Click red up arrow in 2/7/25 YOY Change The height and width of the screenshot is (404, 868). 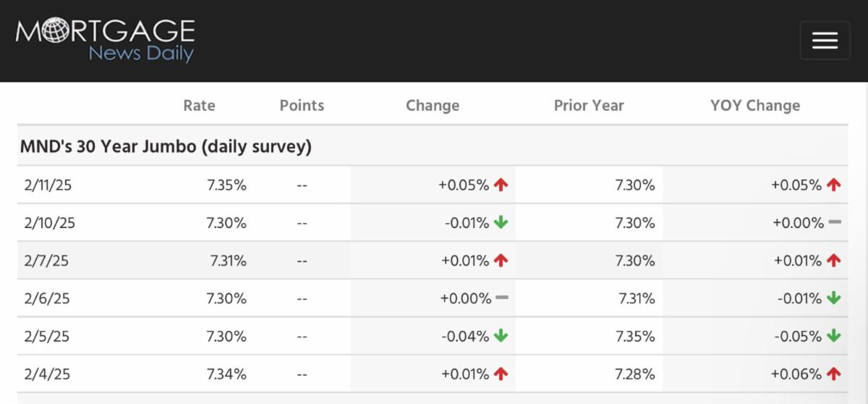833,261
